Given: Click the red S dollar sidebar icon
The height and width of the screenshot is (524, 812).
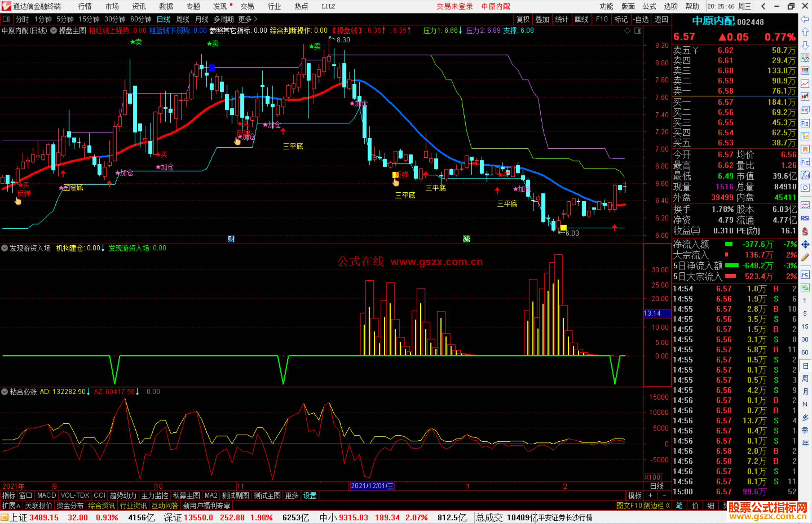Looking at the screenshot, I should click(805, 231).
